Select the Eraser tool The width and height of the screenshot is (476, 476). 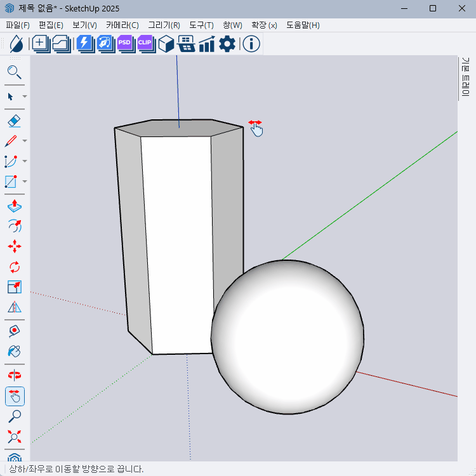click(x=14, y=121)
